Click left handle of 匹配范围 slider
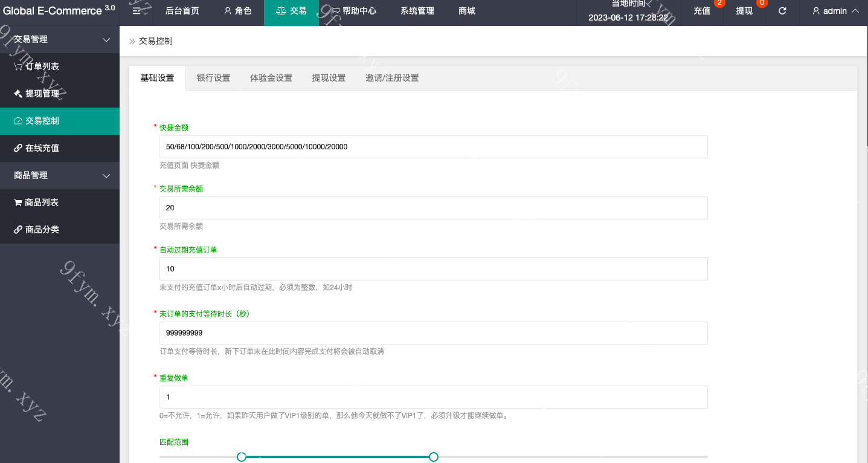868x463 pixels. [x=242, y=457]
